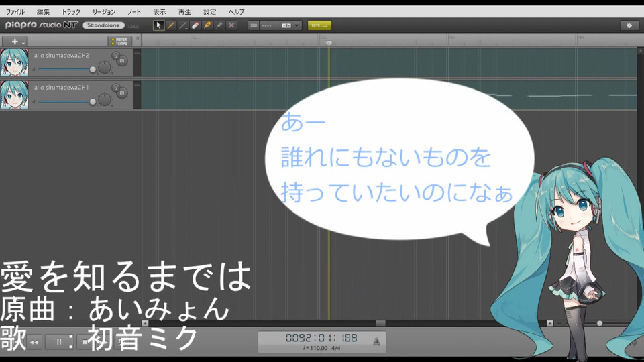The width and height of the screenshot is (644, 362).
Task: Select the arrow pointer tool
Action: pyautogui.click(x=158, y=25)
